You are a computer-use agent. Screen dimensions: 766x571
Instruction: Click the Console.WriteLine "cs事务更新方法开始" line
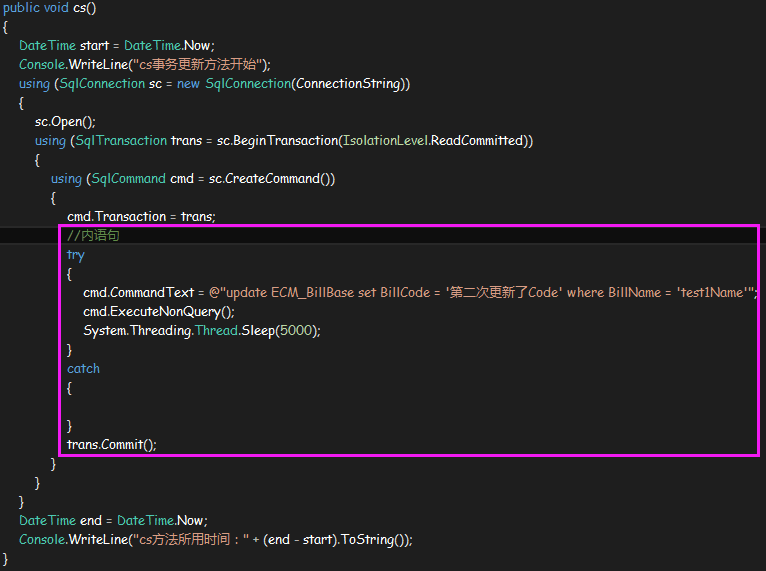point(145,64)
